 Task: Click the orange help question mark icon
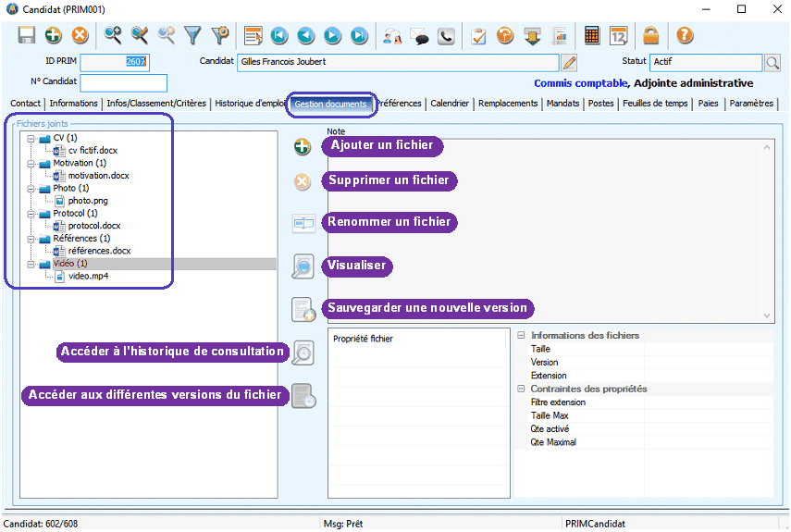pyautogui.click(x=685, y=36)
